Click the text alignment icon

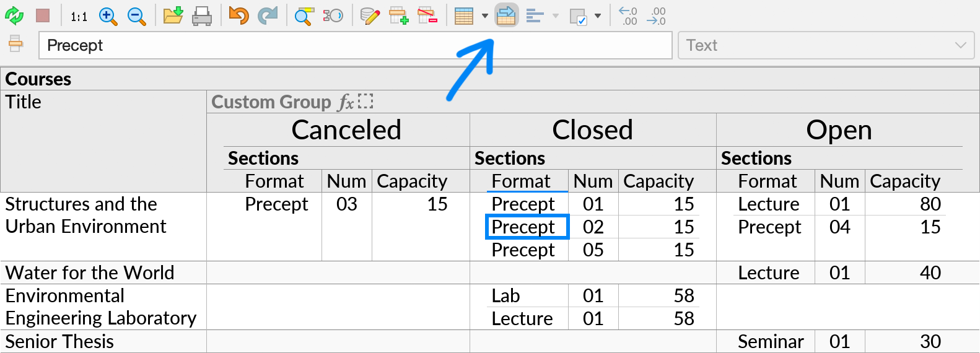(x=535, y=16)
